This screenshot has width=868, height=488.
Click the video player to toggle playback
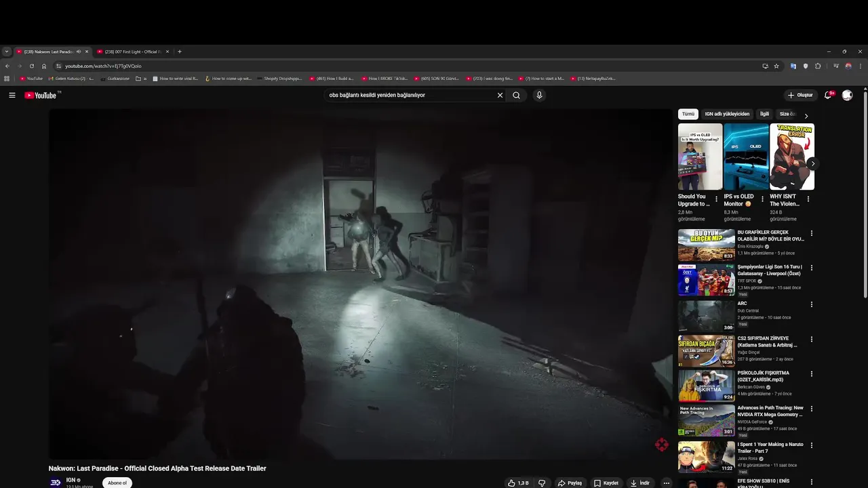click(360, 284)
